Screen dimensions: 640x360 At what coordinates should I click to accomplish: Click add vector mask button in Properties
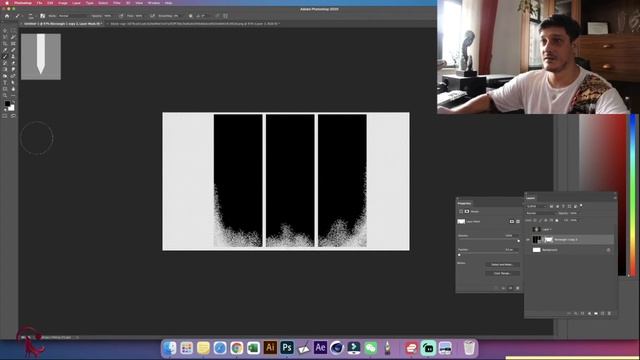(x=518, y=222)
